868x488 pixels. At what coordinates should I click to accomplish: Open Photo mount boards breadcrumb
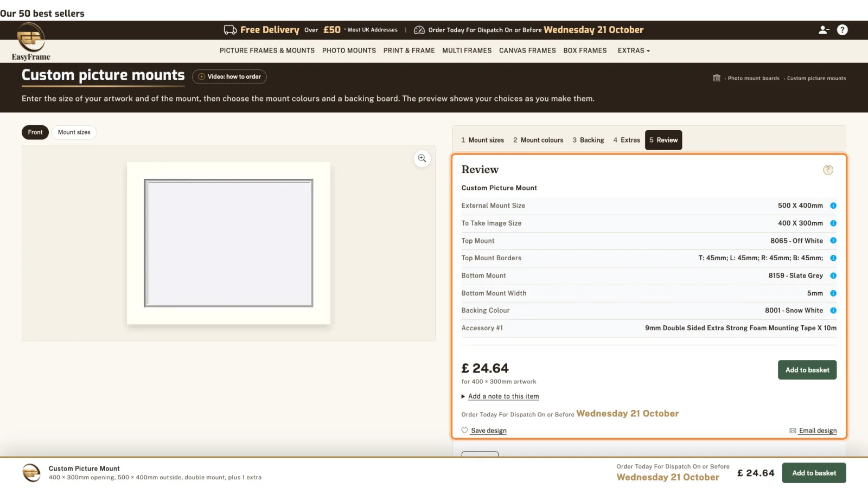point(754,78)
